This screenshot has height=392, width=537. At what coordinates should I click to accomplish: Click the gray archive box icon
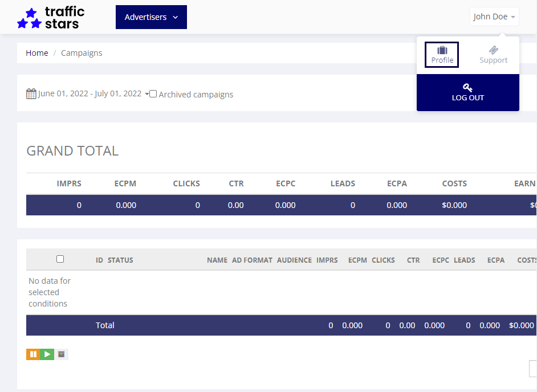tap(62, 354)
